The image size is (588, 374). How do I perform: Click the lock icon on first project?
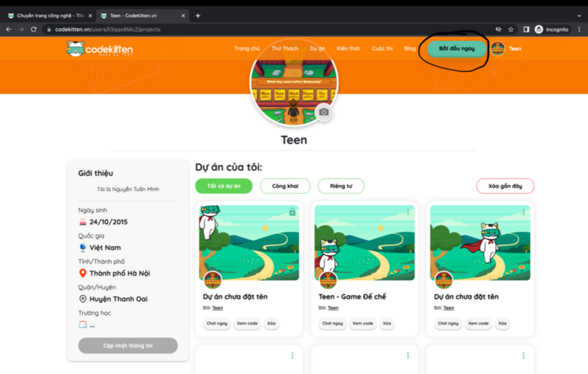click(292, 212)
